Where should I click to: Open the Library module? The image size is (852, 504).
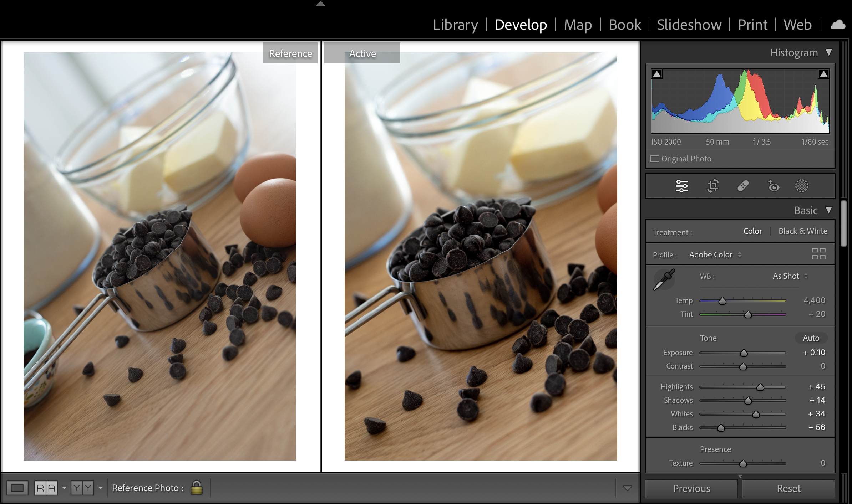[455, 25]
